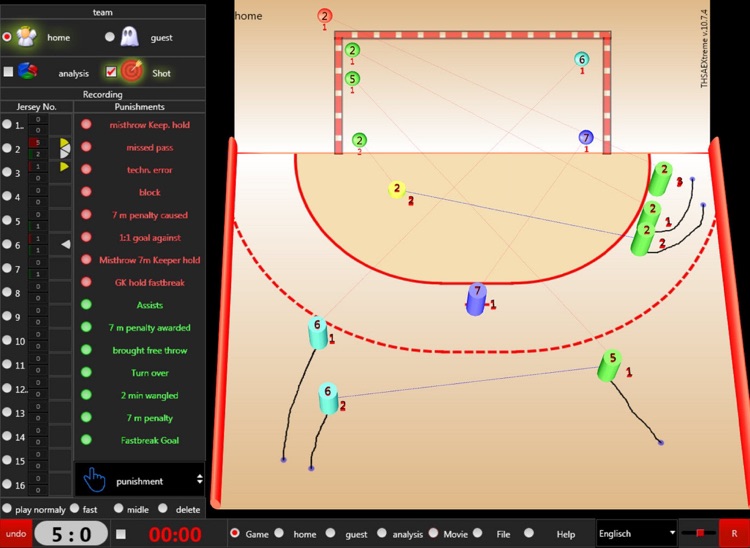Click the red dot beside block
Image resolution: width=750 pixels, height=548 pixels.
click(86, 192)
